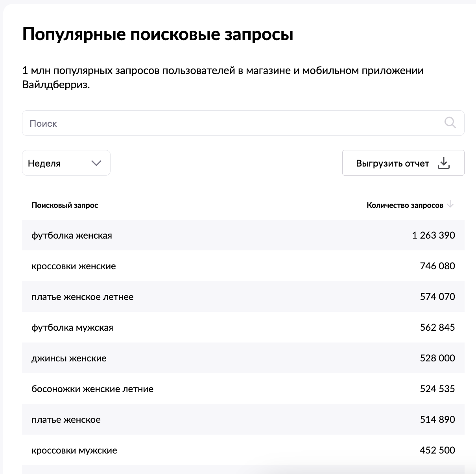Click the Поисковый запрос column header
Viewport: 476px width, 474px height.
[65, 205]
